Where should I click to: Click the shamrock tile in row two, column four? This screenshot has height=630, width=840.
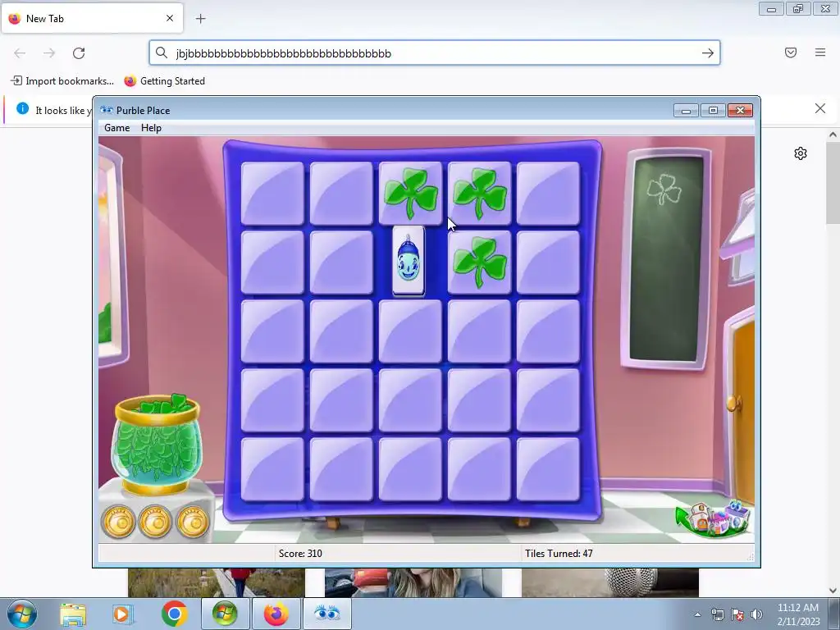coord(479,262)
